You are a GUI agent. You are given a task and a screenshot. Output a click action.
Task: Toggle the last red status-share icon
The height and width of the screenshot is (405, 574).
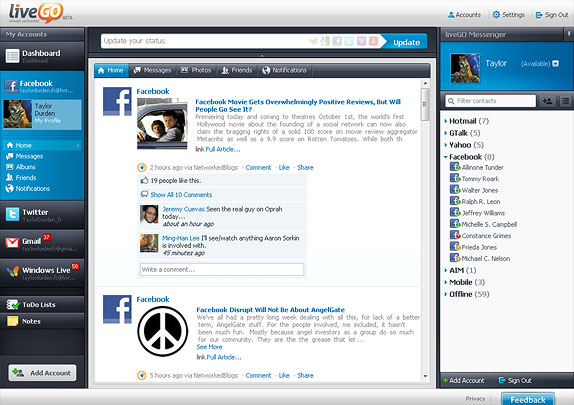tap(373, 41)
